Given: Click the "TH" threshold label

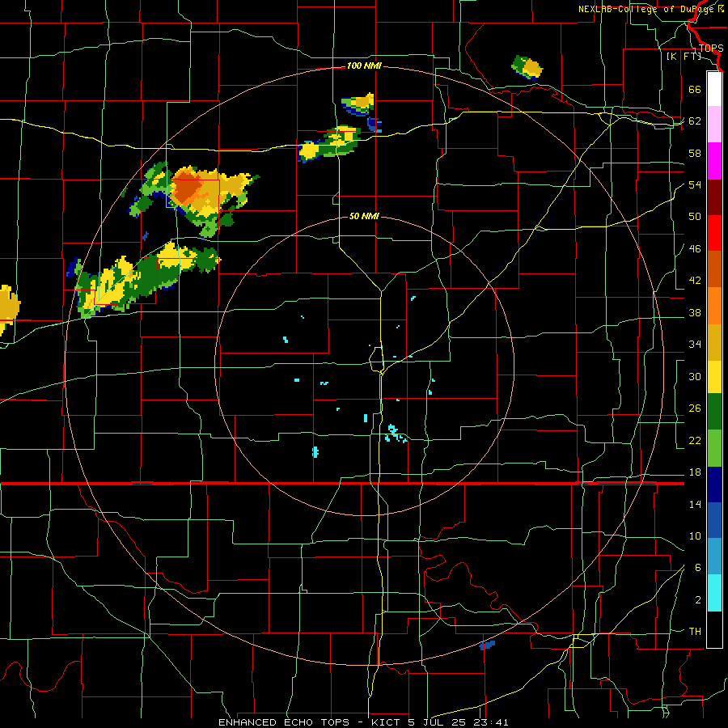Looking at the screenshot, I should (x=695, y=632).
